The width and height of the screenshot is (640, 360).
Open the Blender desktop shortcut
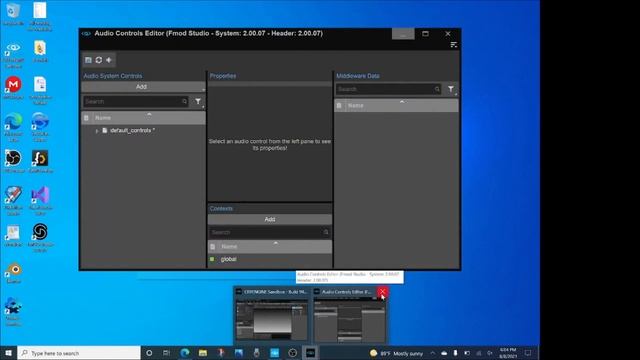coord(13,273)
